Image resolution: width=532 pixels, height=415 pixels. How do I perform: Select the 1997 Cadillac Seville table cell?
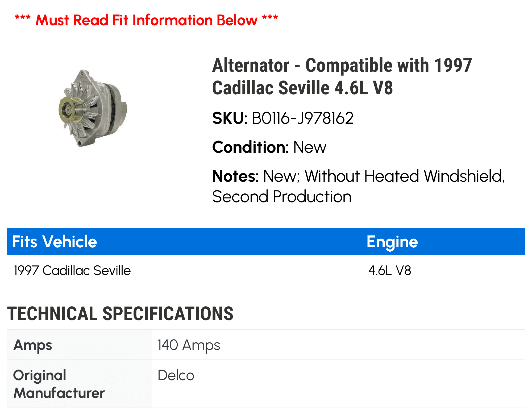(x=72, y=270)
